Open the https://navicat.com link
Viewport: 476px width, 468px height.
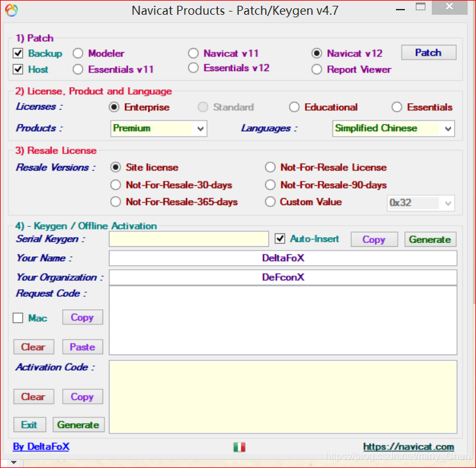coord(409,446)
